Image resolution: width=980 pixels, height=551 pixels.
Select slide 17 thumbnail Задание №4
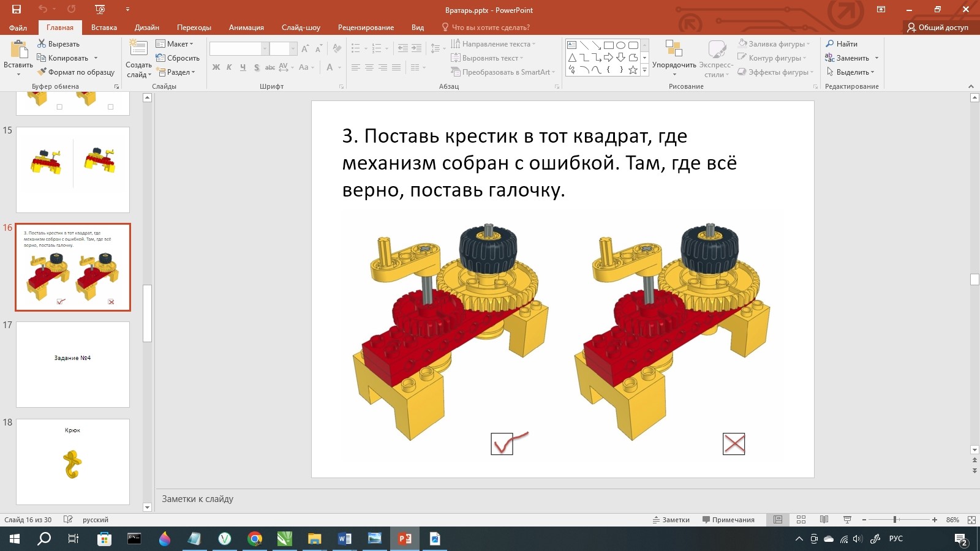click(x=73, y=364)
